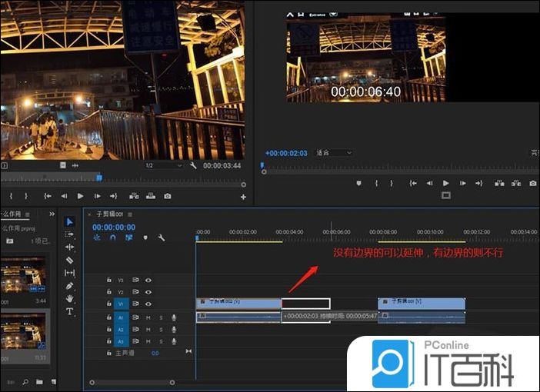540x392 pixels.
Task: Toggle snap magnet in timeline
Action: coord(112,238)
